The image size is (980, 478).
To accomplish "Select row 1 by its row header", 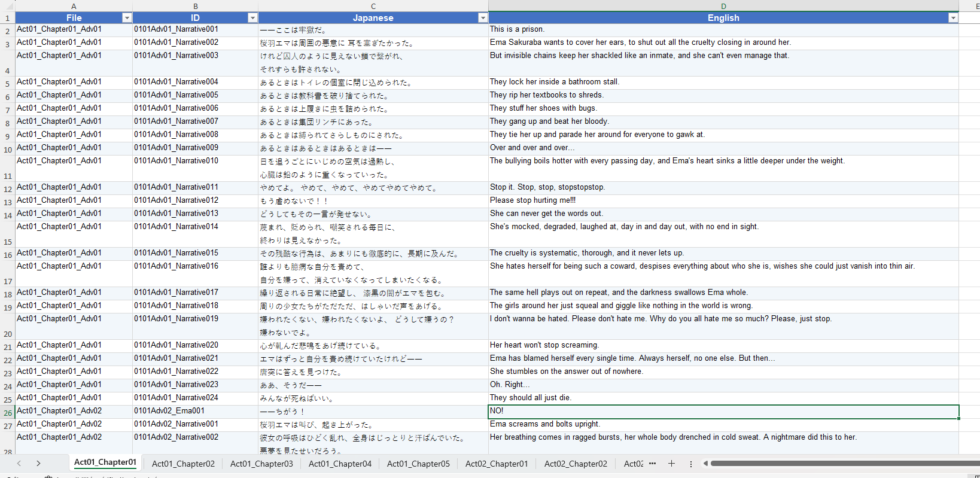I will pyautogui.click(x=7, y=18).
